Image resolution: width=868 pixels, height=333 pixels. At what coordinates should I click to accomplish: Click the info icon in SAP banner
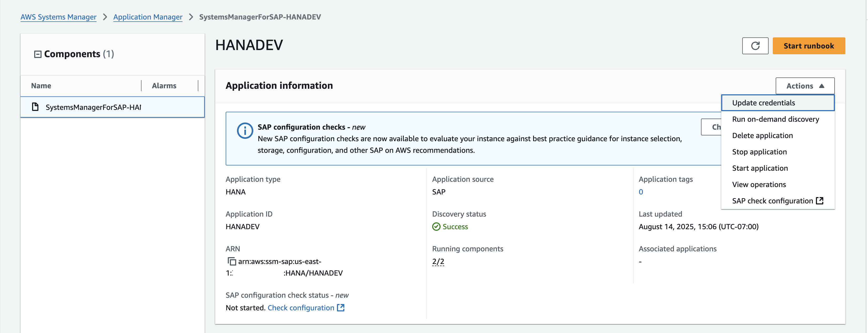(x=245, y=131)
